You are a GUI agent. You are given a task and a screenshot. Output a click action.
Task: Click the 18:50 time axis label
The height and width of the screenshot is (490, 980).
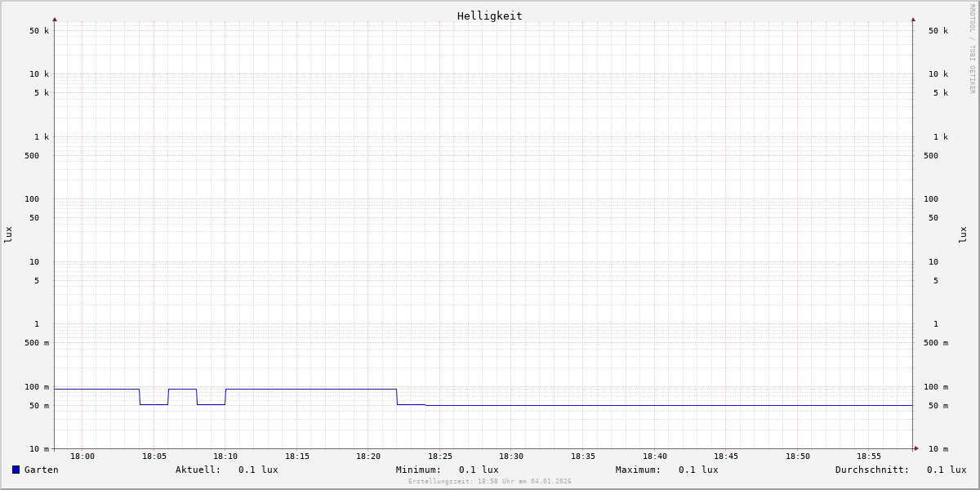(798, 457)
